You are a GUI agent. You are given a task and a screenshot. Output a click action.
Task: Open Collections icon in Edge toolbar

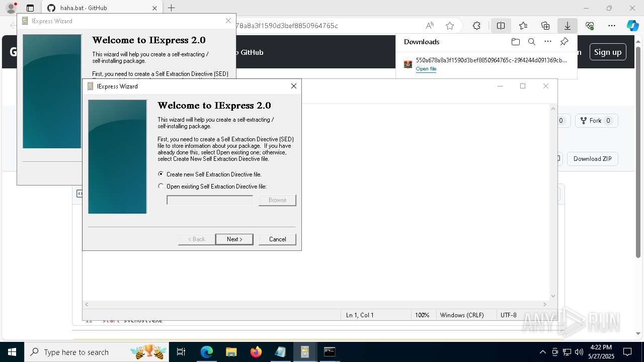[x=545, y=26]
